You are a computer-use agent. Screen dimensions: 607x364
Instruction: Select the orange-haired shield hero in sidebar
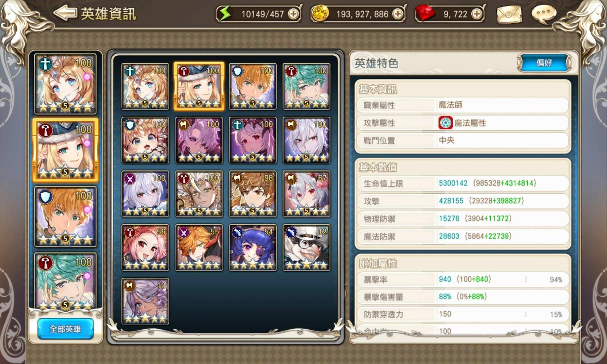pos(65,217)
